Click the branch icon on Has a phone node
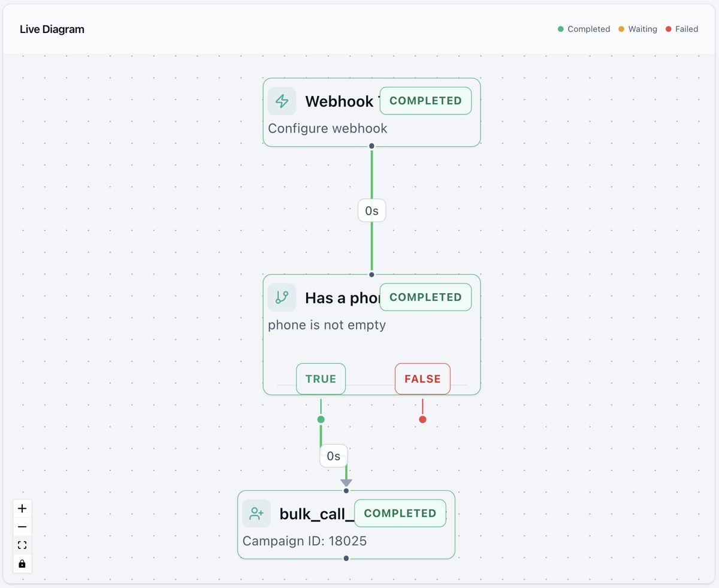Screen dimensions: 719x588 coord(282,297)
